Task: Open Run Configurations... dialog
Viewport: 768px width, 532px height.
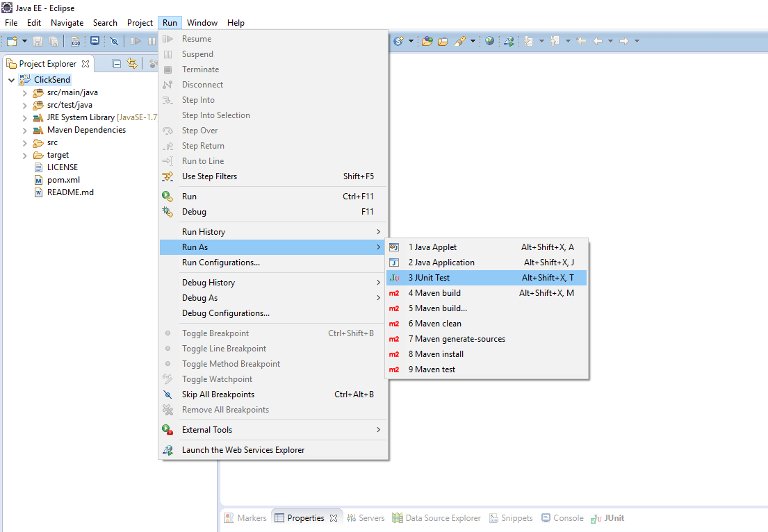Action: click(220, 263)
